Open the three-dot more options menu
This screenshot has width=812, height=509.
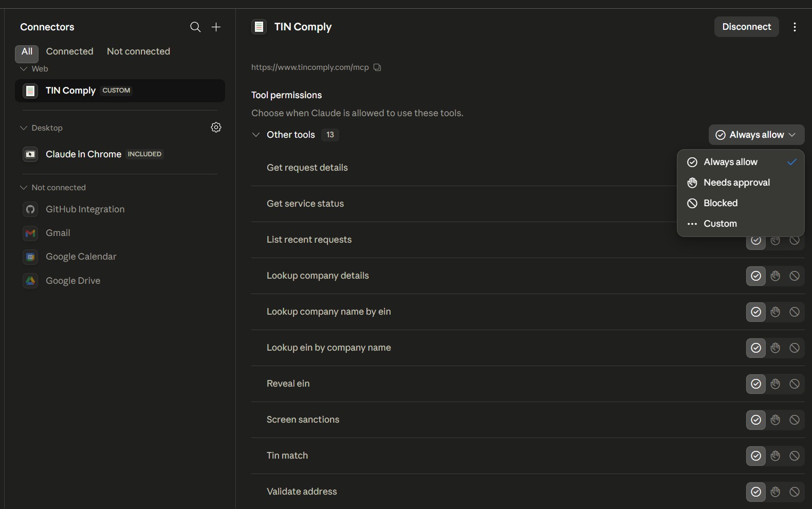pos(795,27)
